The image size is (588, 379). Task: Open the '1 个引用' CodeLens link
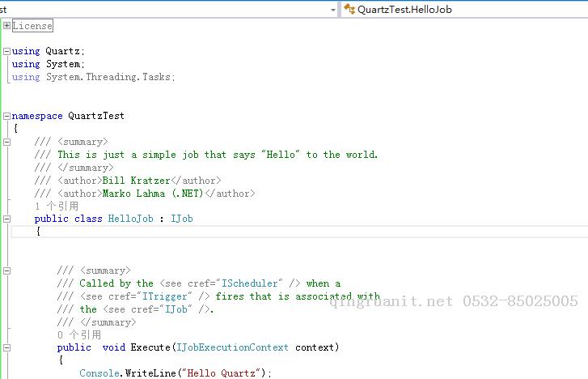coord(57,206)
